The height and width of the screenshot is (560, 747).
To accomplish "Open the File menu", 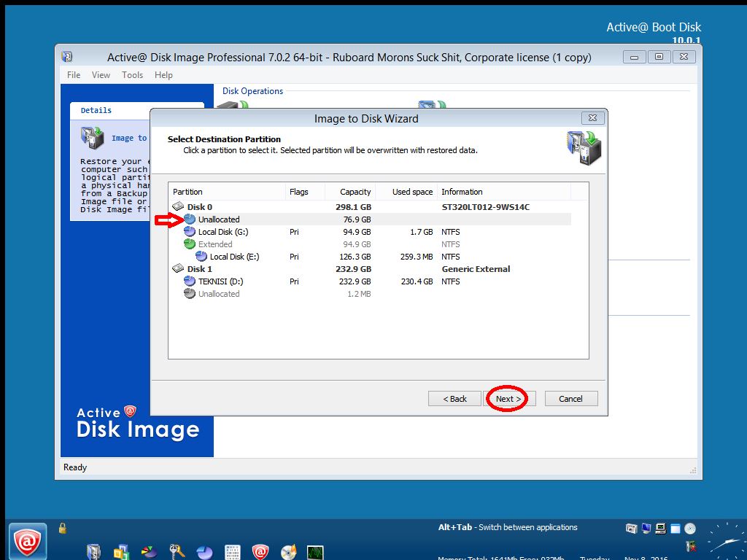I will tap(73, 74).
